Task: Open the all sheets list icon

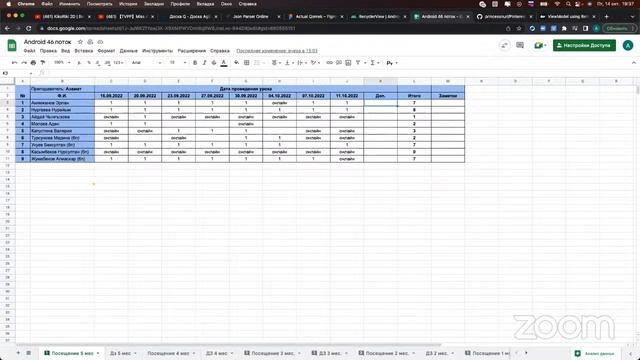Action: (29, 353)
